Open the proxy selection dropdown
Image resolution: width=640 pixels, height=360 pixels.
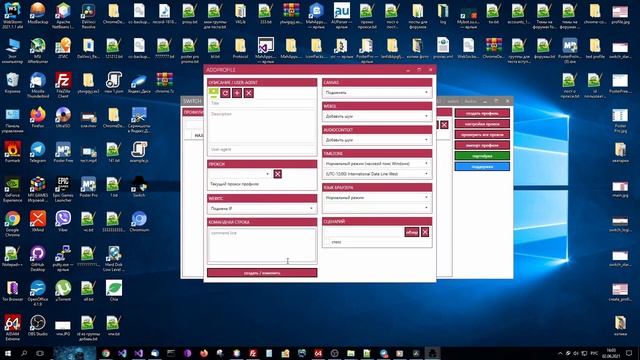tap(240, 174)
